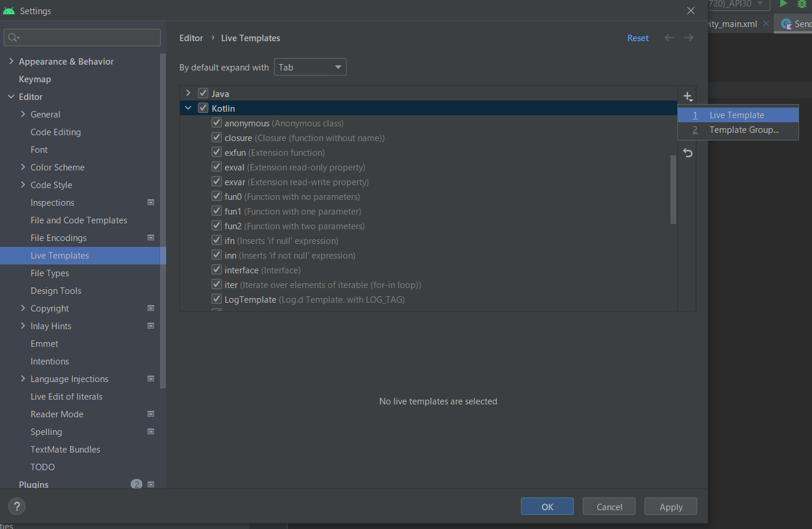This screenshot has width=812, height=529.
Task: Expand the Language Injections subsection
Action: tap(23, 379)
